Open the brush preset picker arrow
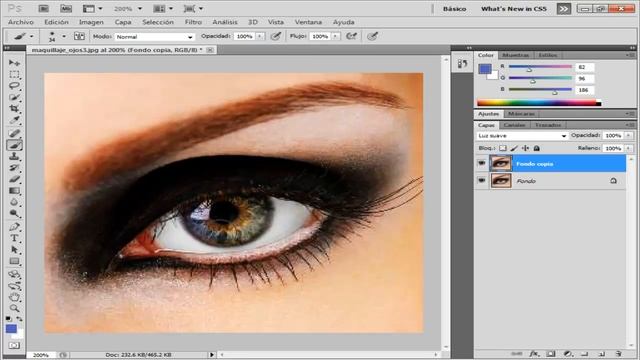 [64, 36]
